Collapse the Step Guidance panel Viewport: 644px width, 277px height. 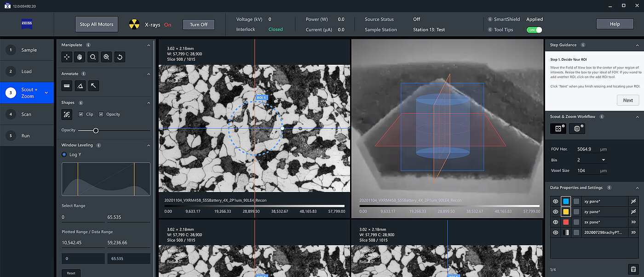(x=637, y=45)
